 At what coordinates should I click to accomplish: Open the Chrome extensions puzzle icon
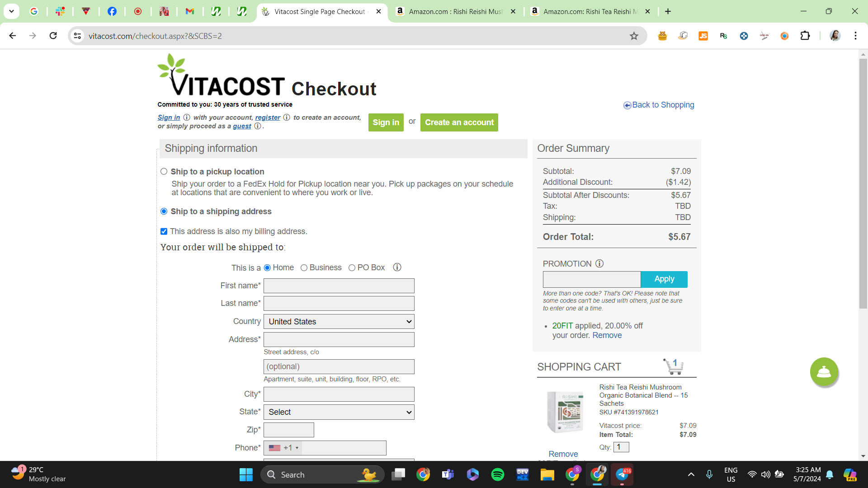coord(805,36)
